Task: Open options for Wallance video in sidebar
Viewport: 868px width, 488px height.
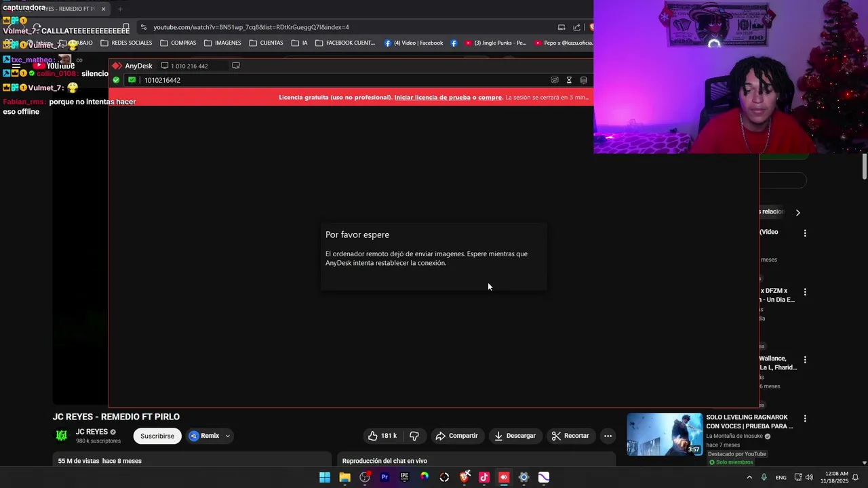Action: tap(805, 360)
